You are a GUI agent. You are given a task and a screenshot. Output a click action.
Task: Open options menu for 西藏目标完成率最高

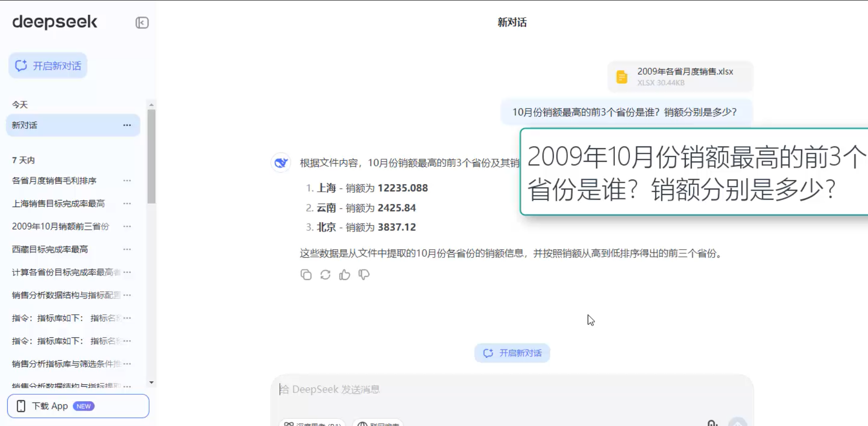(127, 249)
